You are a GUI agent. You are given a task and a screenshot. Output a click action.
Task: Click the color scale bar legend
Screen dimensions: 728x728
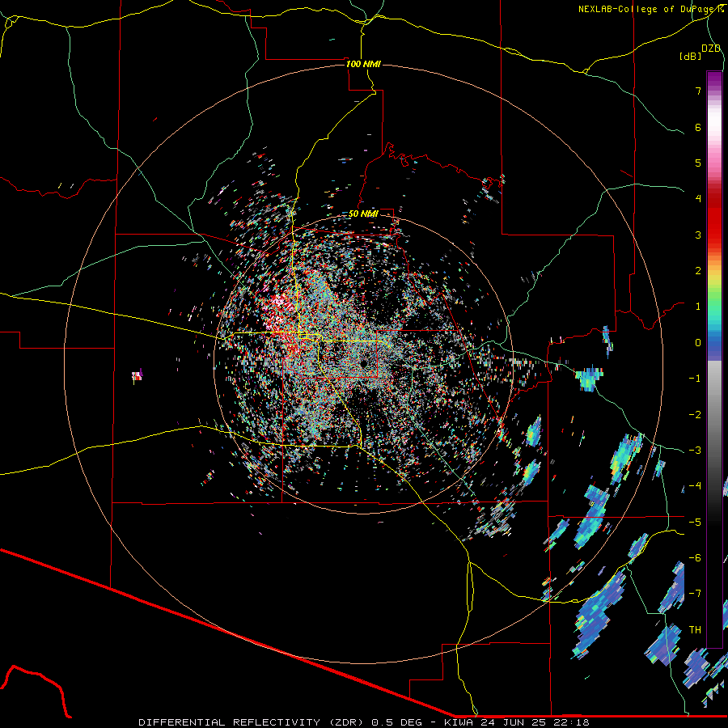click(x=714, y=359)
